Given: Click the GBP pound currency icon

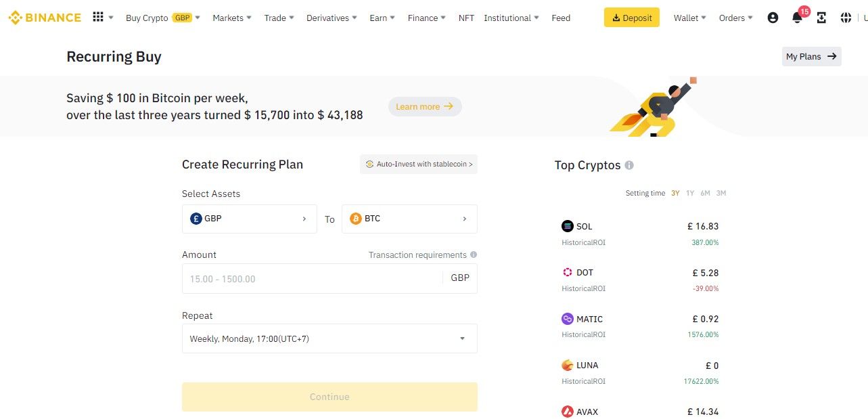Looking at the screenshot, I should [196, 219].
